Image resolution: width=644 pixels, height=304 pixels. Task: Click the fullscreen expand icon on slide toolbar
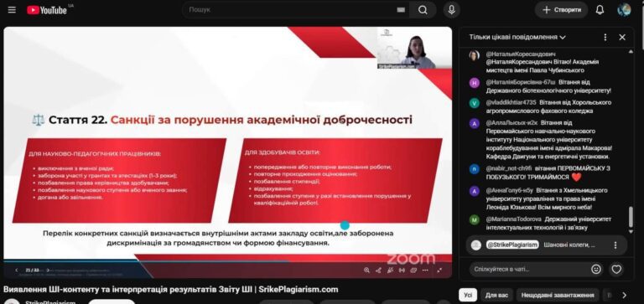pyautogui.click(x=440, y=270)
